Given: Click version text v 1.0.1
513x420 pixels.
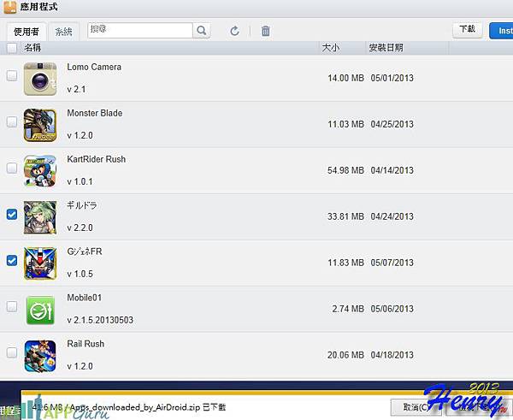Looking at the screenshot, I should 80,181.
